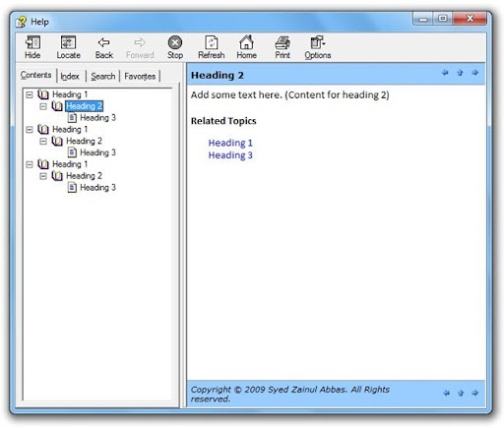The height and width of the screenshot is (428, 504).
Task: Go back using the Back arrow
Action: tap(104, 47)
